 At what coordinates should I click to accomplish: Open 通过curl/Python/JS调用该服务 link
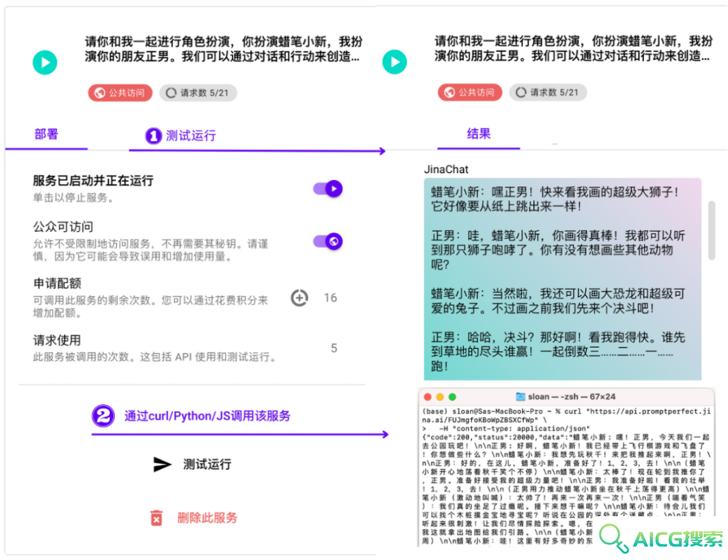(207, 416)
